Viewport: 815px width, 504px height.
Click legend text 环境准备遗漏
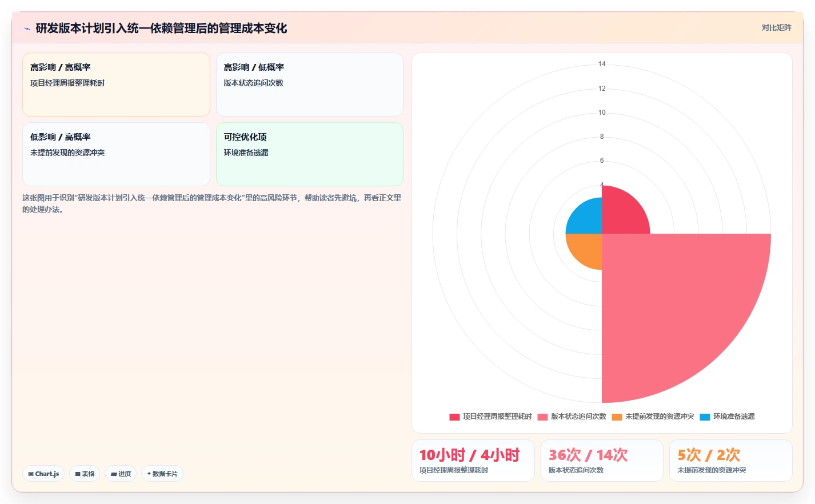734,417
